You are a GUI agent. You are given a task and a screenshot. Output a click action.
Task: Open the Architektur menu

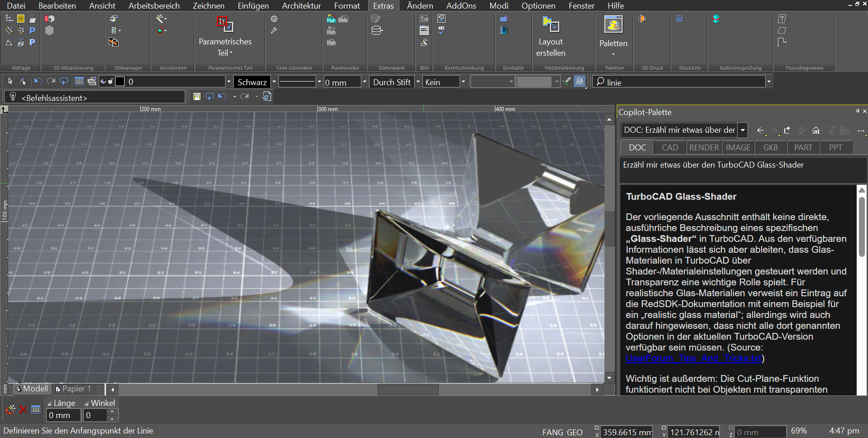301,6
